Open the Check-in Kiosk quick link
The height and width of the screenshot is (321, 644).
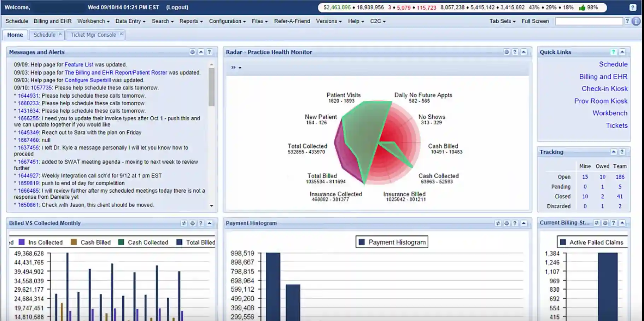604,89
